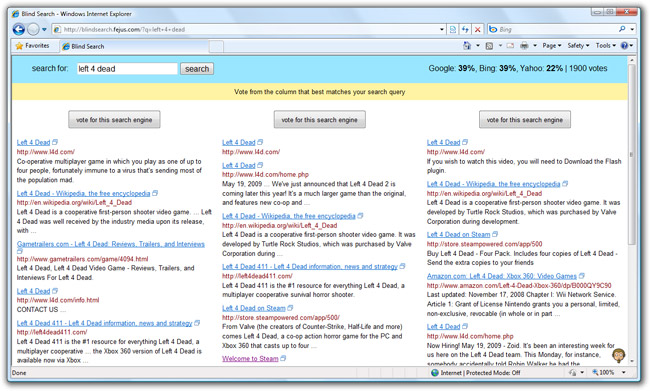650x391 pixels.
Task: Open Help with the blue question icon
Action: point(624,46)
